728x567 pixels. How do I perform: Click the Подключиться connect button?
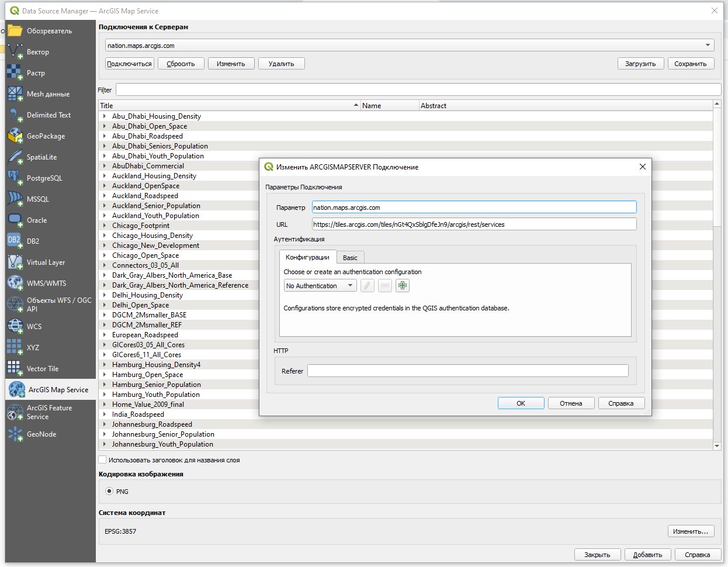130,64
